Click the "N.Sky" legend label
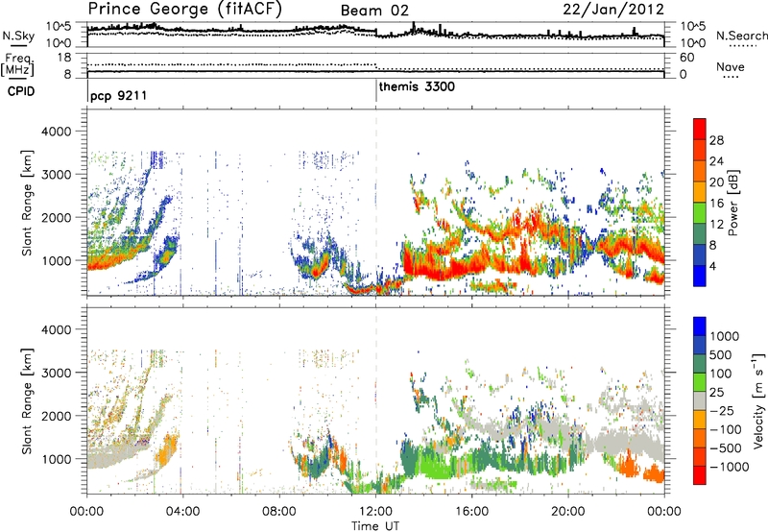The image size is (768, 532). 18,36
